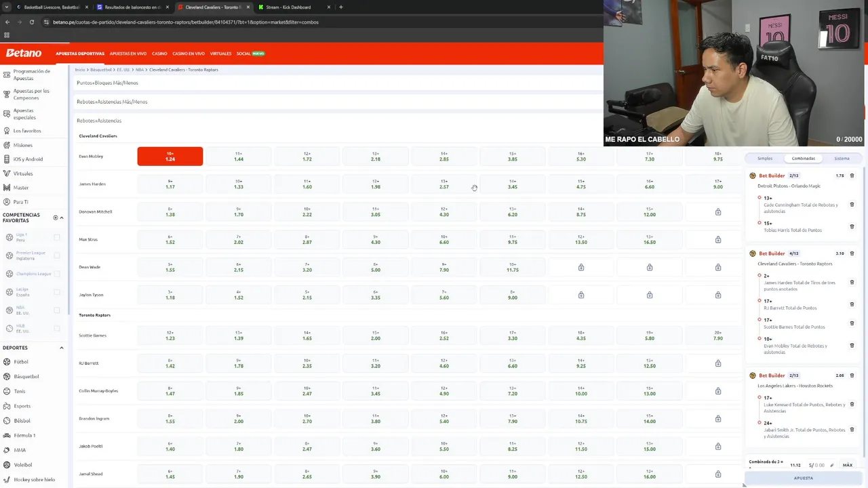Open the Apuestas por los Campeones trophy icon
The height and width of the screenshot is (488, 868).
tap(7, 94)
